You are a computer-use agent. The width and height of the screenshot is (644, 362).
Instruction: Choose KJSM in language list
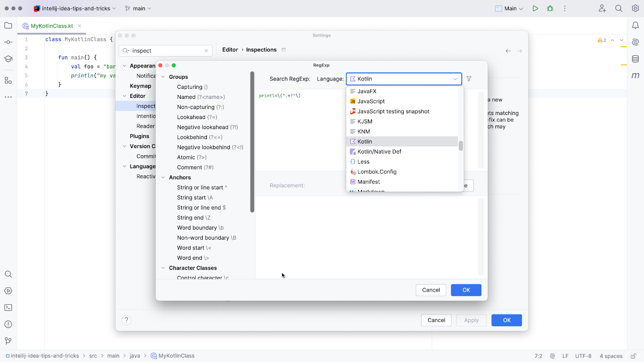click(x=402, y=121)
